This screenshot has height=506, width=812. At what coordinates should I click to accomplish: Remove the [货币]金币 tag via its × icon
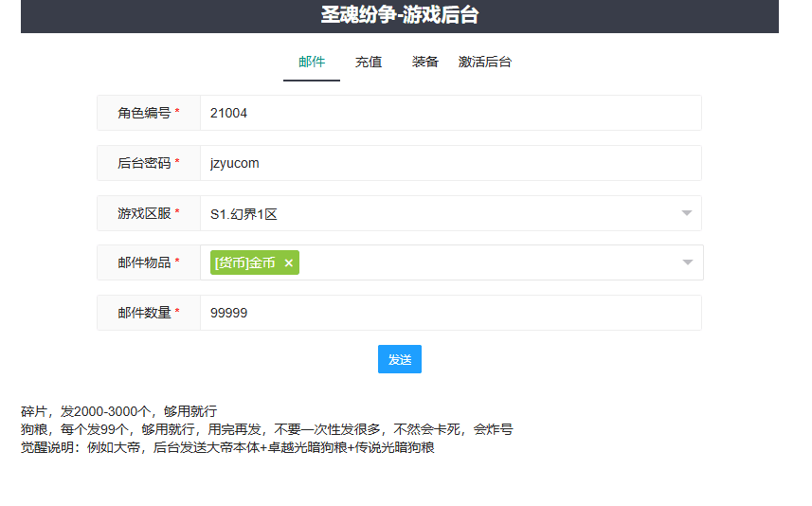click(289, 263)
